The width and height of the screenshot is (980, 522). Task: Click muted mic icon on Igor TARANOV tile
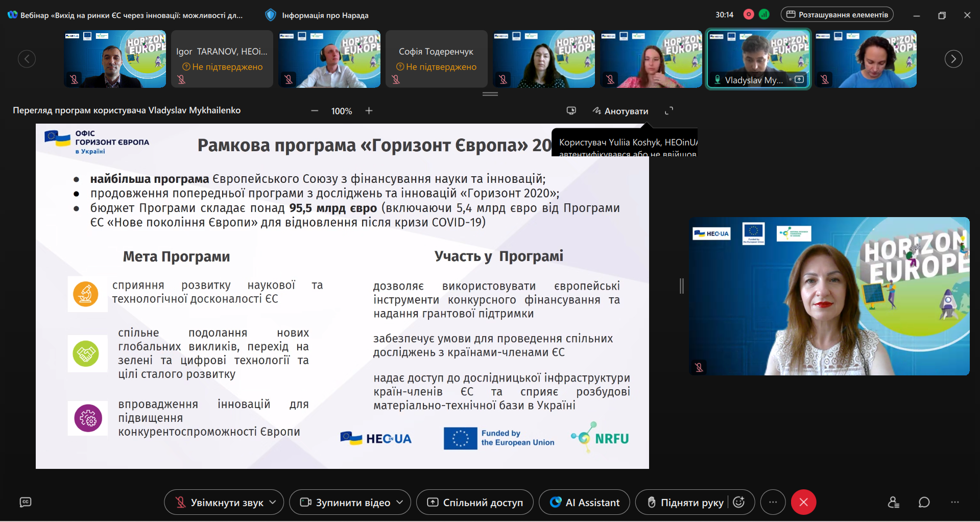(181, 79)
